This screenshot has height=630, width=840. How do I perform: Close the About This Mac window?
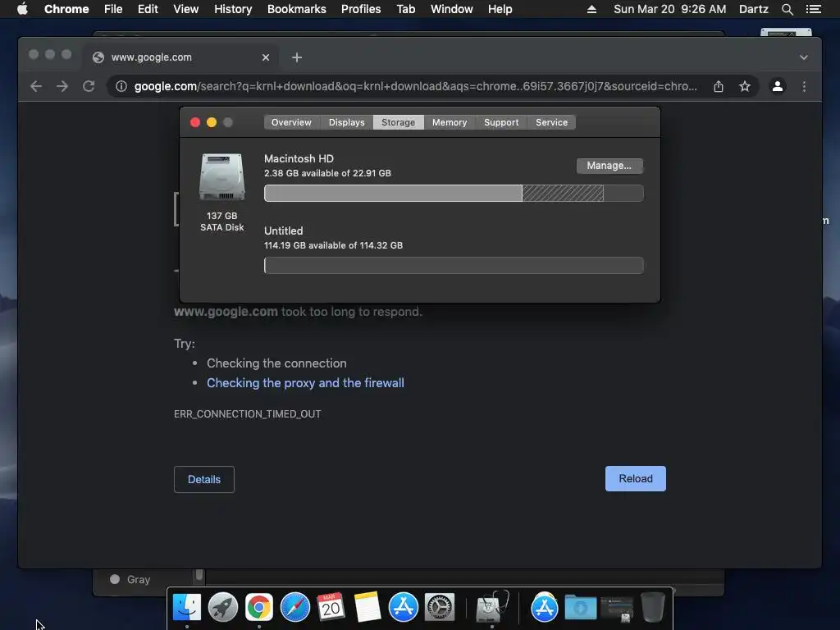195,123
